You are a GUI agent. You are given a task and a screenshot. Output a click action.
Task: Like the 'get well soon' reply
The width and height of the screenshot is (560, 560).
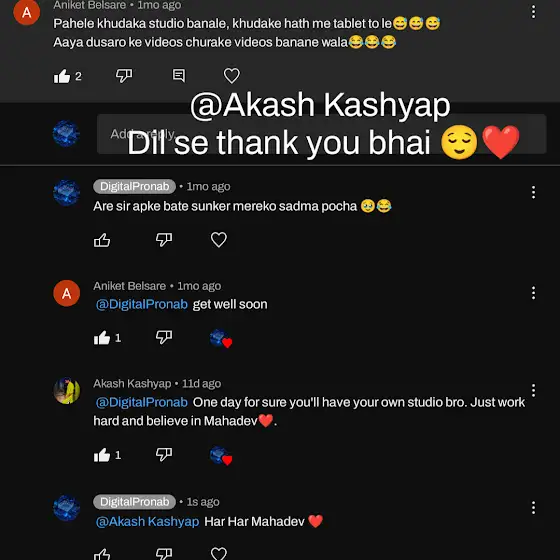[x=102, y=338]
